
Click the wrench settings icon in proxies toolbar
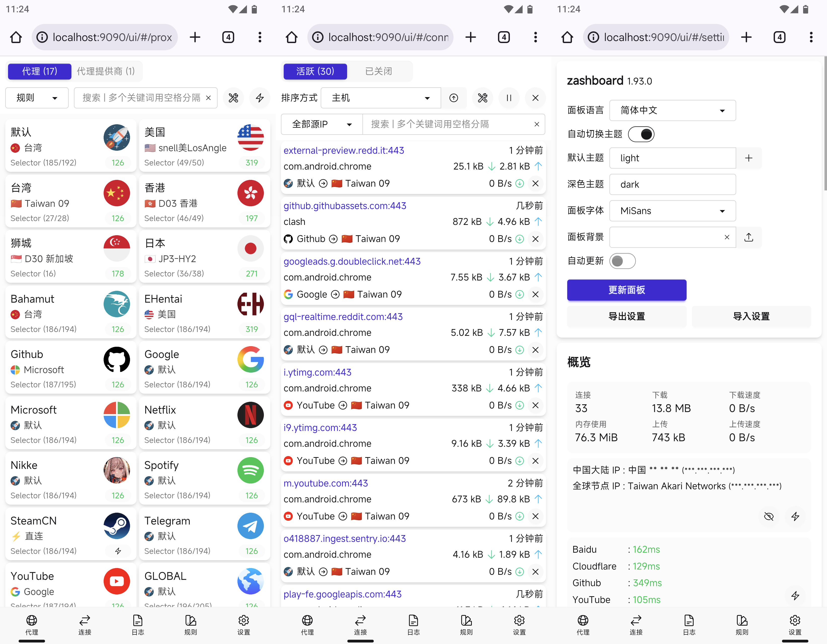[x=233, y=98]
